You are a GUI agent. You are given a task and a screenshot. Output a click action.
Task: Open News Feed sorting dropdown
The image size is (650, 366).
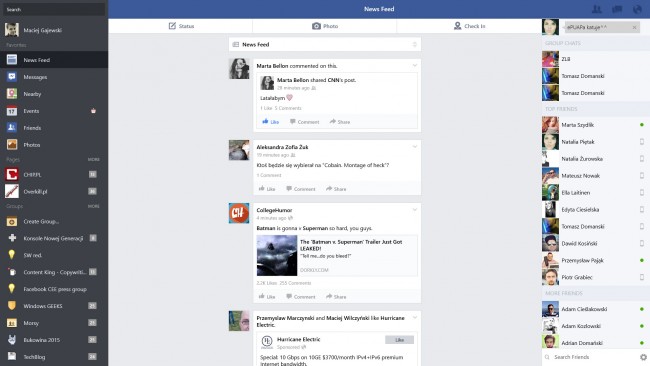click(415, 44)
